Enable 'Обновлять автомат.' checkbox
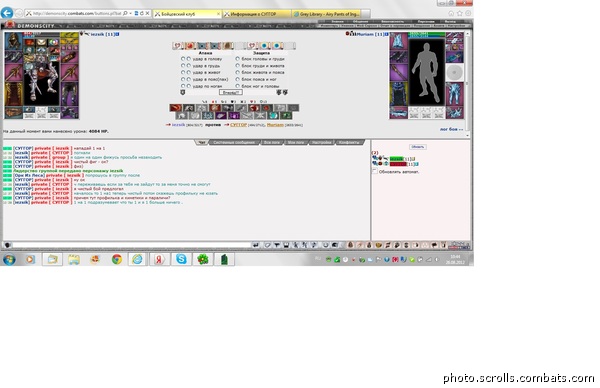The image size is (600, 388). click(x=375, y=171)
